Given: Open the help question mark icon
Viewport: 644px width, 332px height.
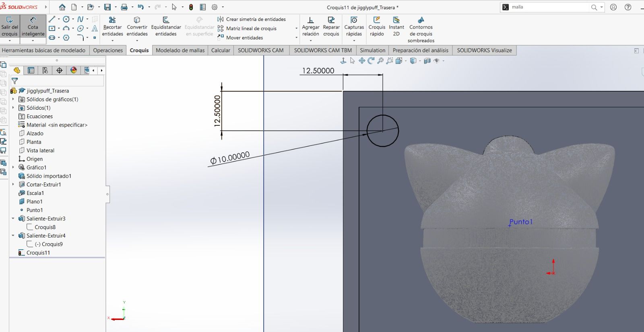Looking at the screenshot, I should (628, 7).
